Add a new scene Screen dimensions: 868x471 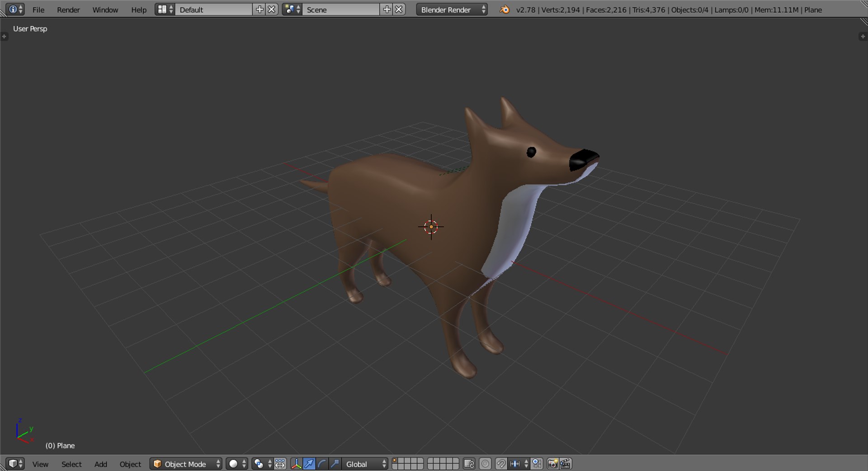tap(387, 10)
